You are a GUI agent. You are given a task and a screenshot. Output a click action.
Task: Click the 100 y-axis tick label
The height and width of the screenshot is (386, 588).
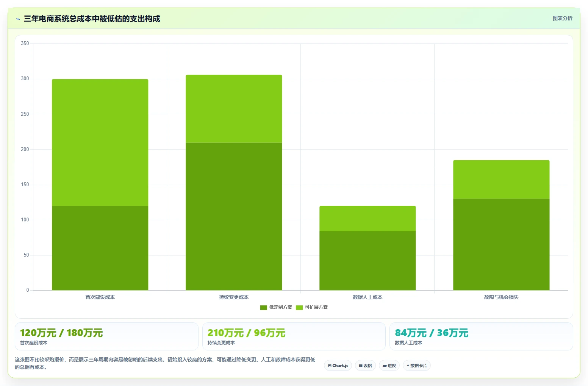(x=25, y=220)
